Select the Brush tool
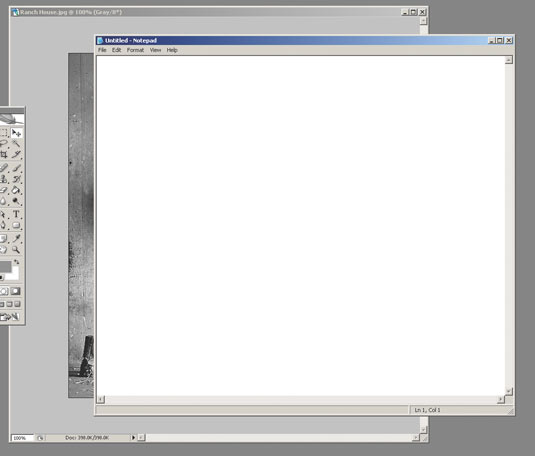 (16, 168)
